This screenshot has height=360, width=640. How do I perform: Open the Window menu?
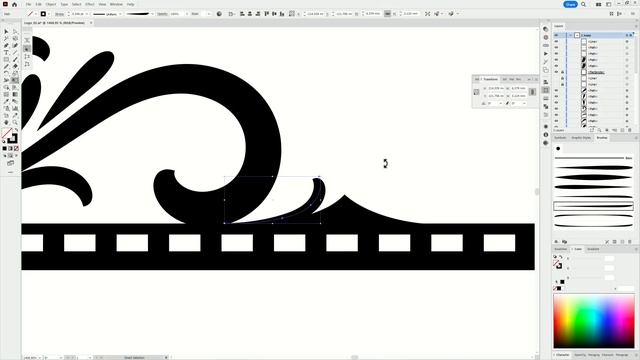116,4
